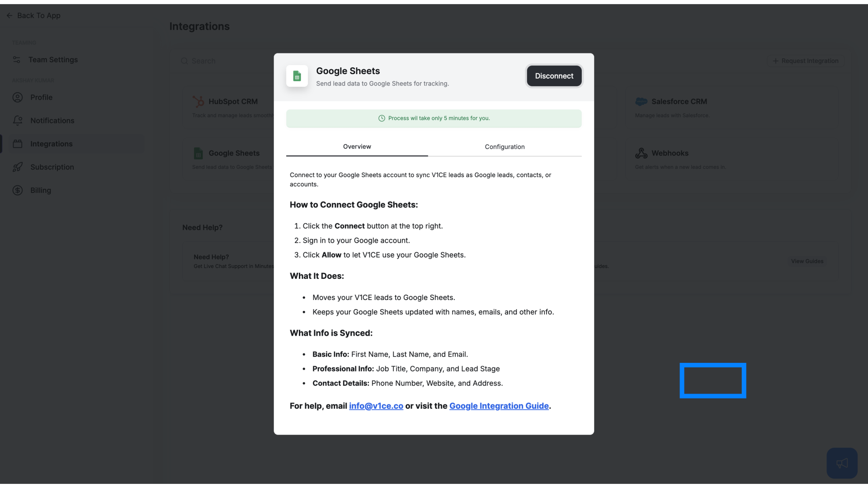This screenshot has width=868, height=488.
Task: Click the Google Sheets card title behind dialog
Action: coord(234,153)
